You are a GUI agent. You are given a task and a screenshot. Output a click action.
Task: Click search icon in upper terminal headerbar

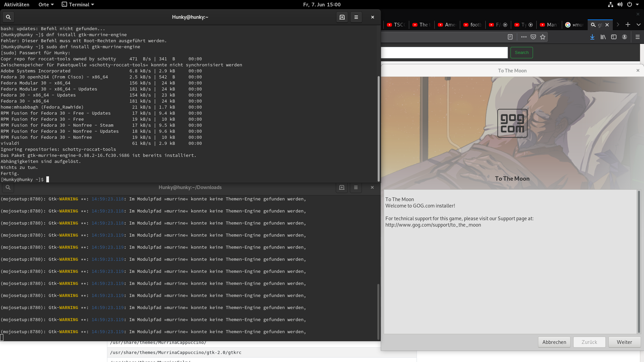[x=8, y=17]
